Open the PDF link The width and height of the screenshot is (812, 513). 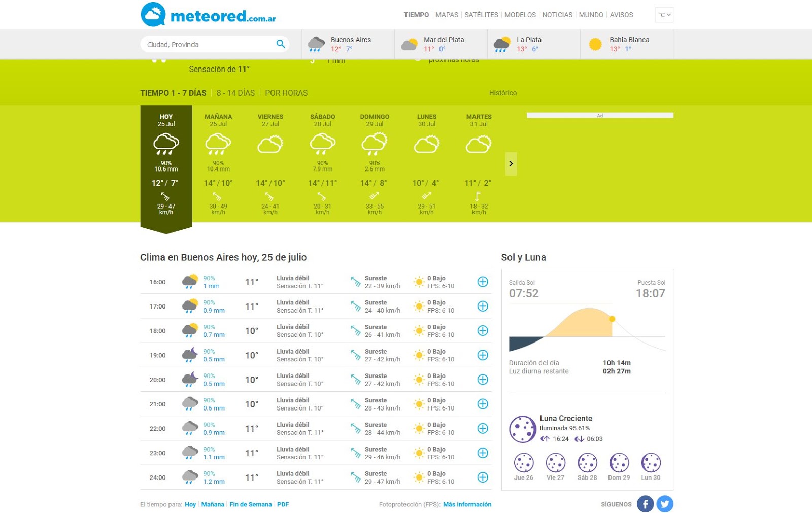tap(283, 504)
